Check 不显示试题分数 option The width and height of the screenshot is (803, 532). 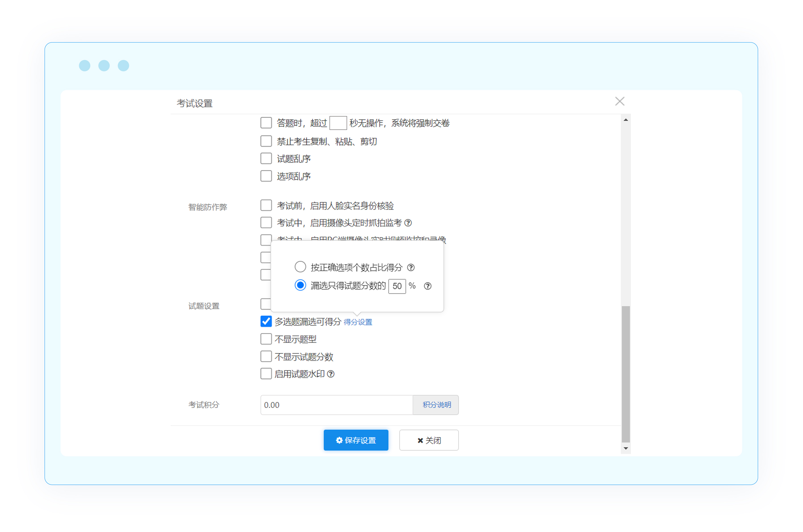266,357
